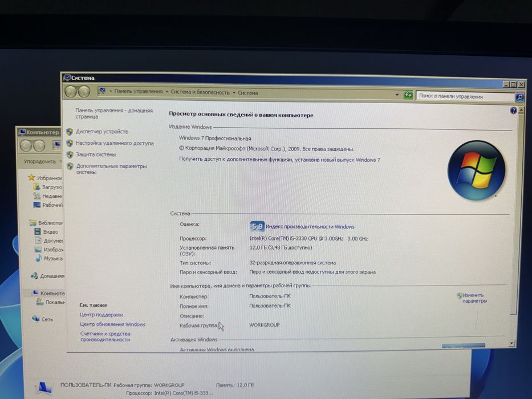This screenshot has width=532, height=399.
Task: Click the 5,9 performance score badge
Action: click(257, 226)
